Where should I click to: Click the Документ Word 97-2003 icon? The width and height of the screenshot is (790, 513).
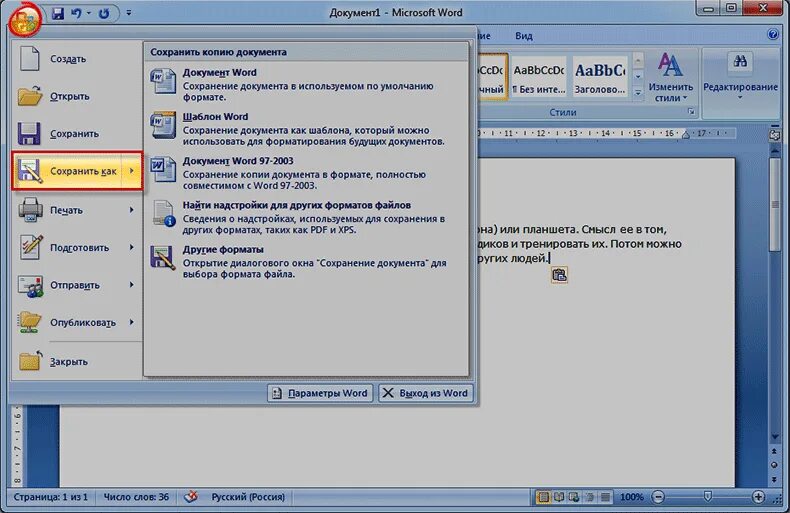pos(163,170)
